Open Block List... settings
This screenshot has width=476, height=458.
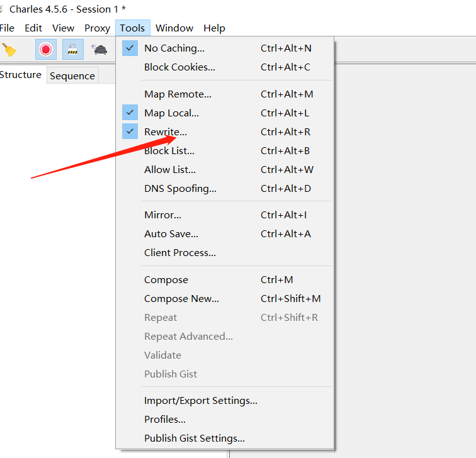pyautogui.click(x=225, y=150)
